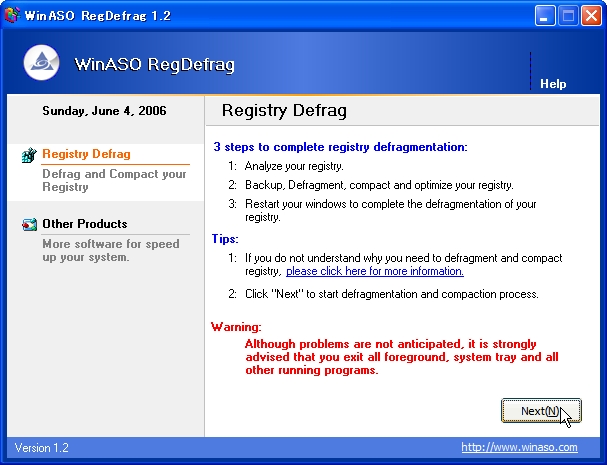Visit the http://www.winaso.com link
This screenshot has height=465, width=607.
point(519,447)
